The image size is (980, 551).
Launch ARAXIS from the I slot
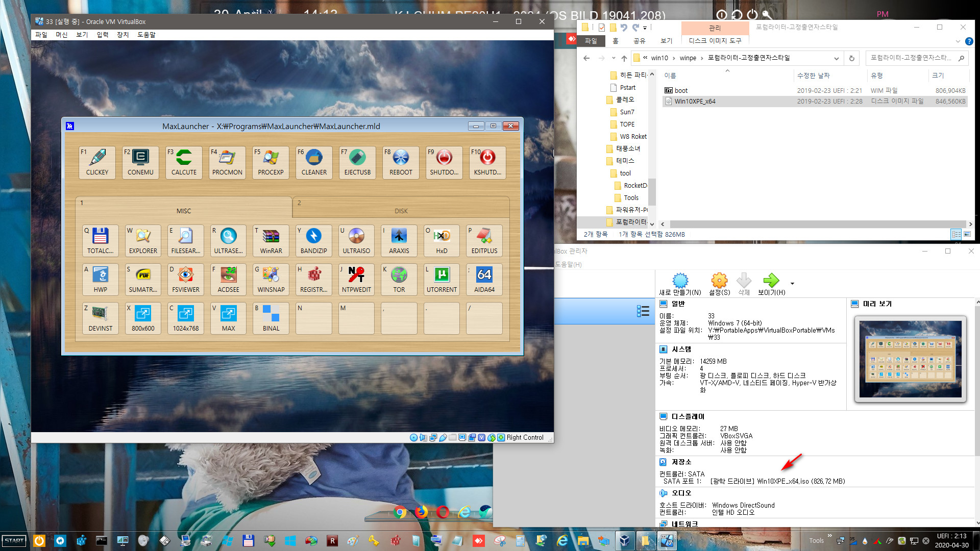tap(399, 241)
